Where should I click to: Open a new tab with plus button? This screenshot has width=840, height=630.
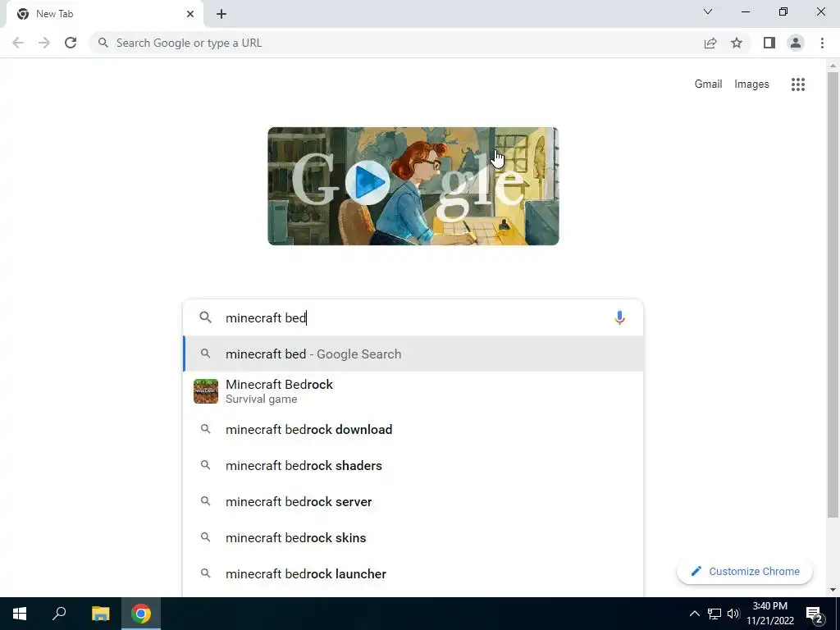(221, 15)
